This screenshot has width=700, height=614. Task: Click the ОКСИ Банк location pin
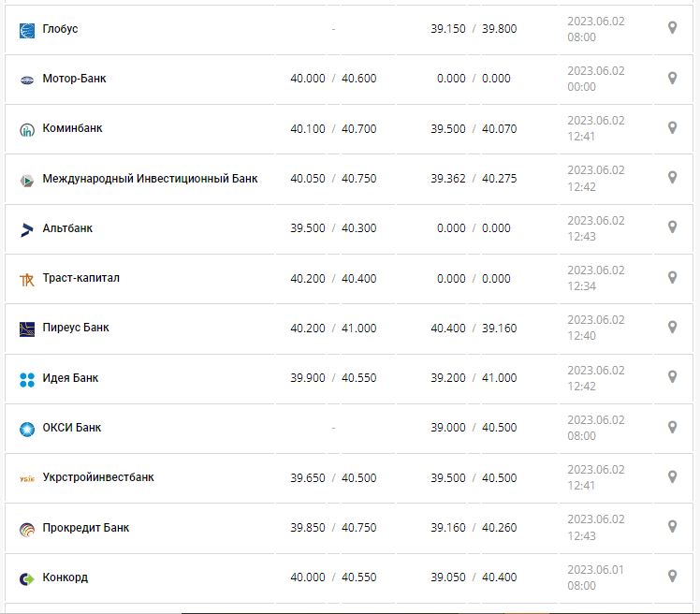click(672, 427)
